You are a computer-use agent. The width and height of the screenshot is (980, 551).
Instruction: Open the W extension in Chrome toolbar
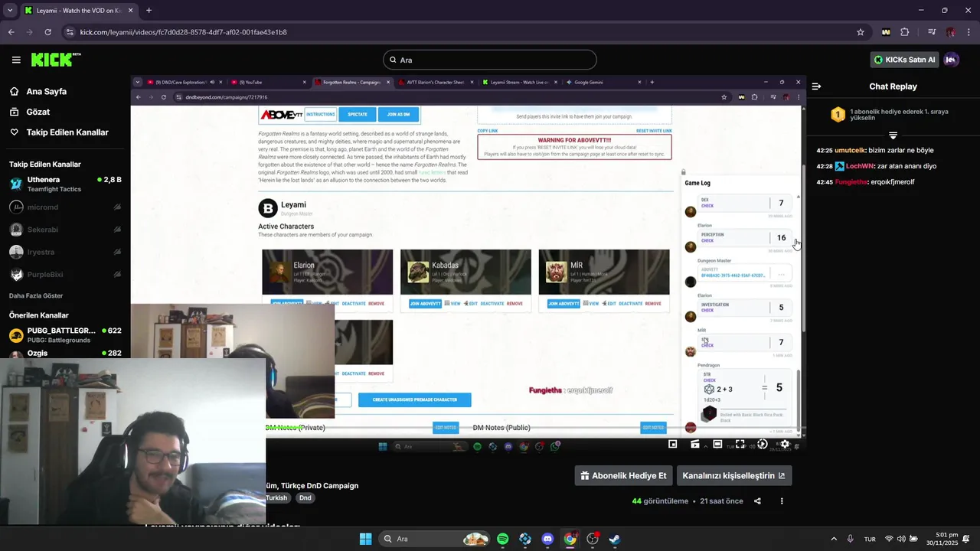(886, 32)
